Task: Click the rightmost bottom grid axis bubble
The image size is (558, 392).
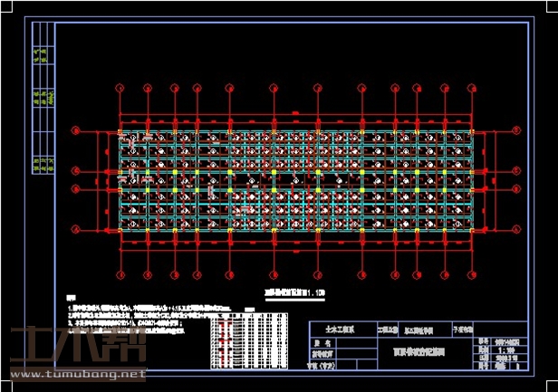Action: click(471, 274)
